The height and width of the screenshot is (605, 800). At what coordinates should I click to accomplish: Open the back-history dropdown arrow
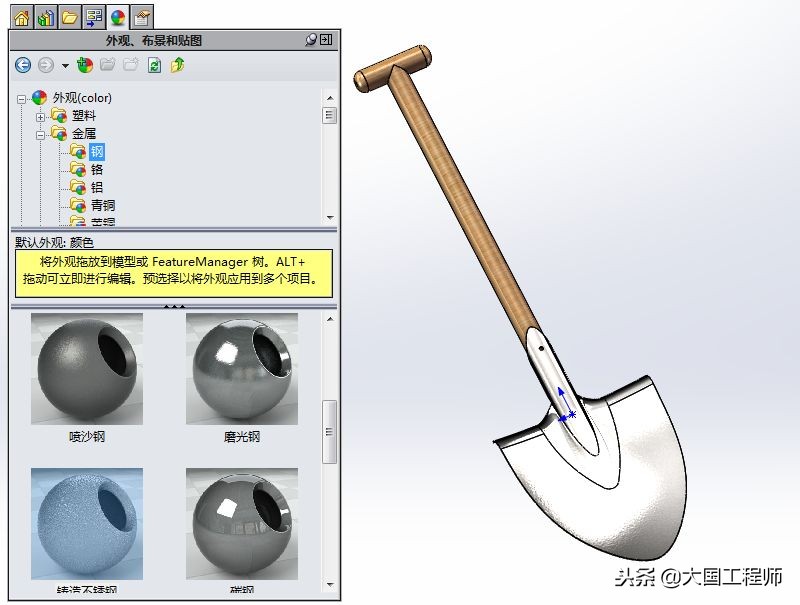(64, 67)
